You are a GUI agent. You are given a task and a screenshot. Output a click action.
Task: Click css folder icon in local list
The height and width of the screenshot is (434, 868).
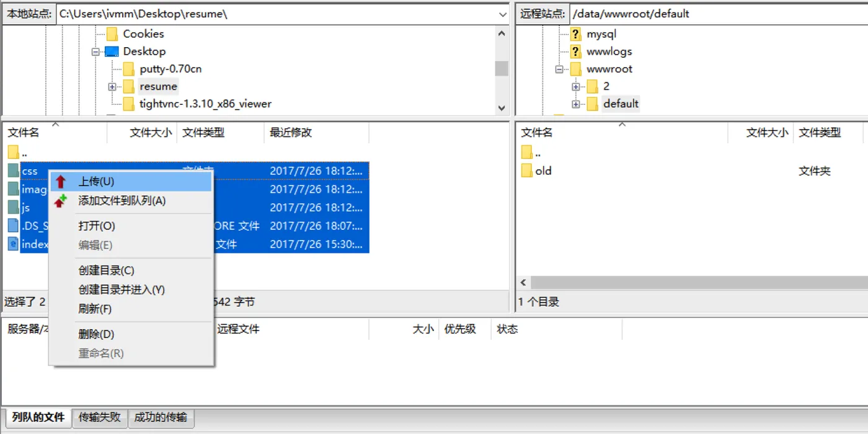(x=14, y=170)
